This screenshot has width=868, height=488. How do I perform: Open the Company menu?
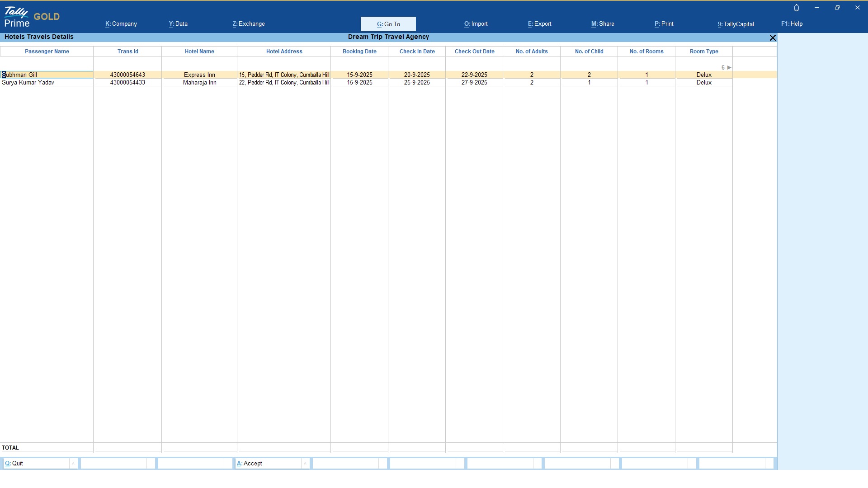[x=121, y=24]
